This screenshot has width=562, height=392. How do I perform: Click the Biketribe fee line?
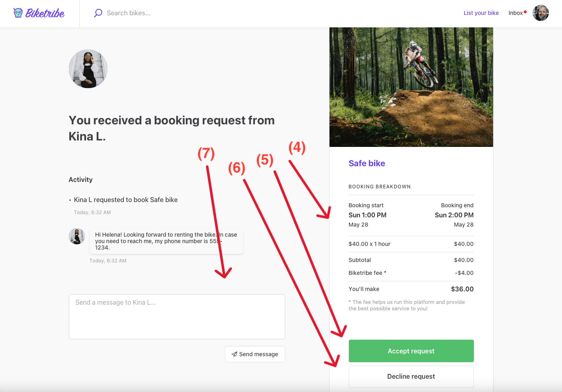click(367, 273)
